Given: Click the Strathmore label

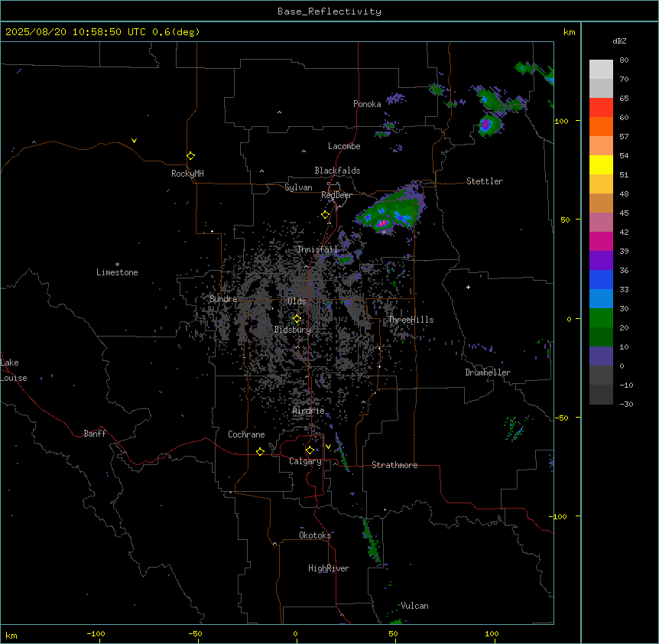Looking at the screenshot, I should [x=394, y=465].
